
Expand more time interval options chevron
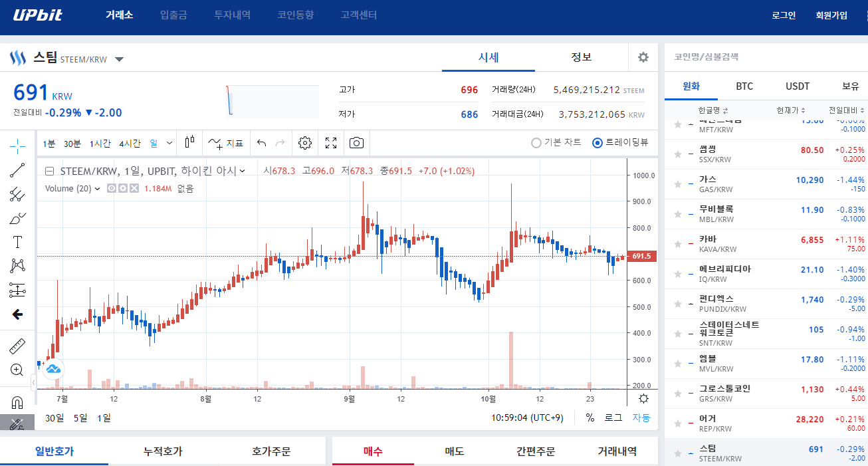point(169,143)
